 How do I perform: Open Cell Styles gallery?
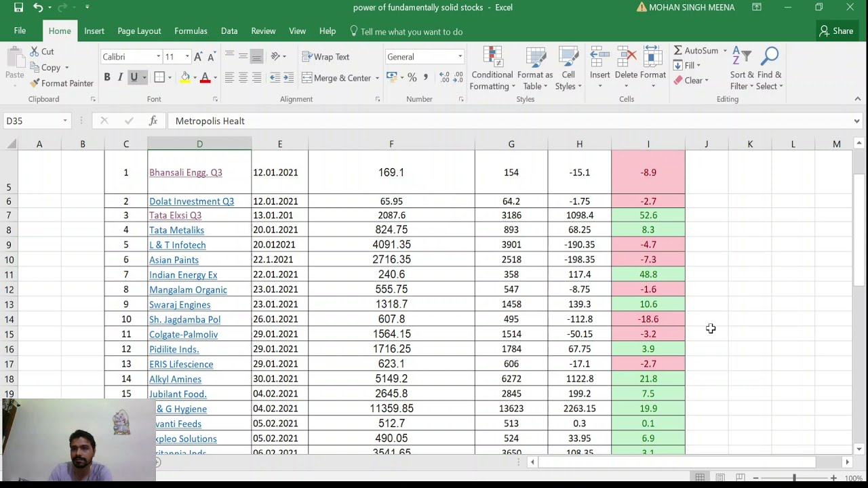point(568,68)
